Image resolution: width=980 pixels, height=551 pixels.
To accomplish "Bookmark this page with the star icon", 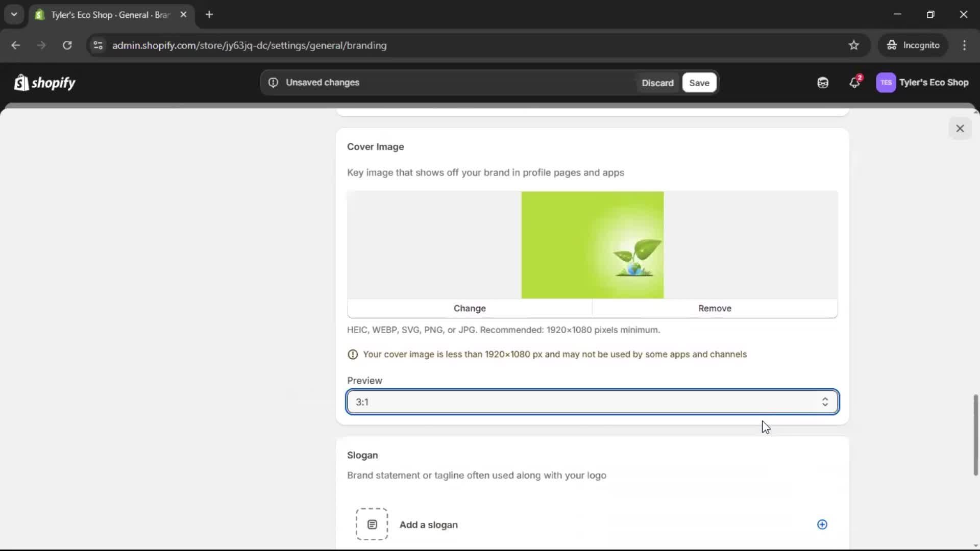I will point(854,45).
